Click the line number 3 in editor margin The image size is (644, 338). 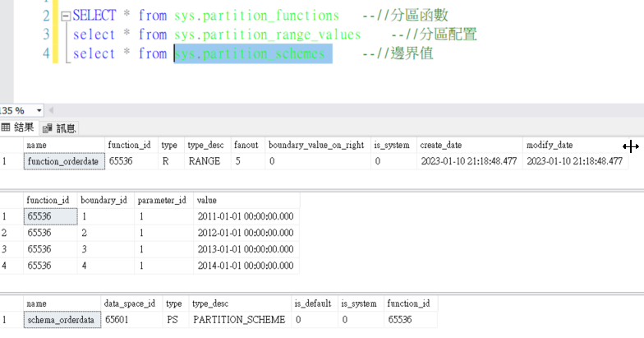46,35
